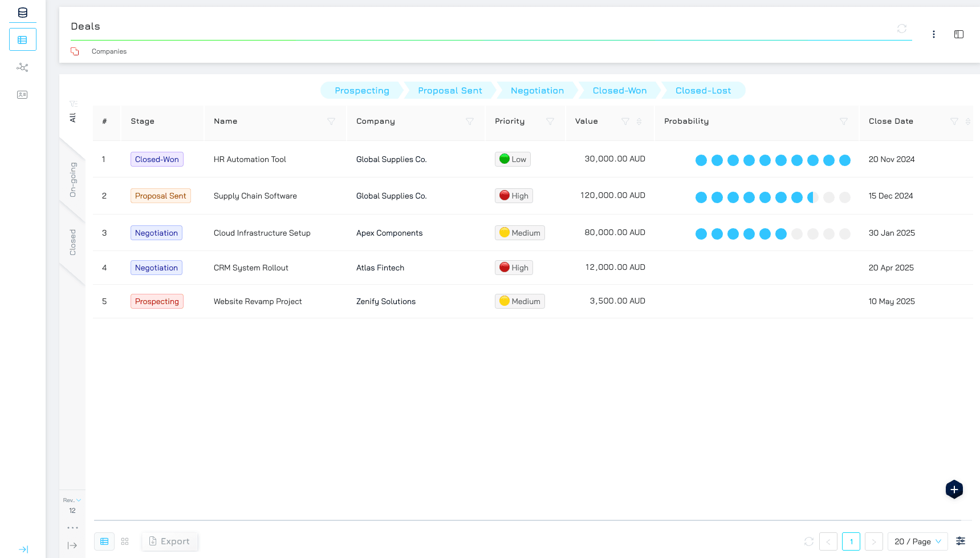Click the Prospecting stage tag in row 5
The image size is (980, 558).
point(157,301)
